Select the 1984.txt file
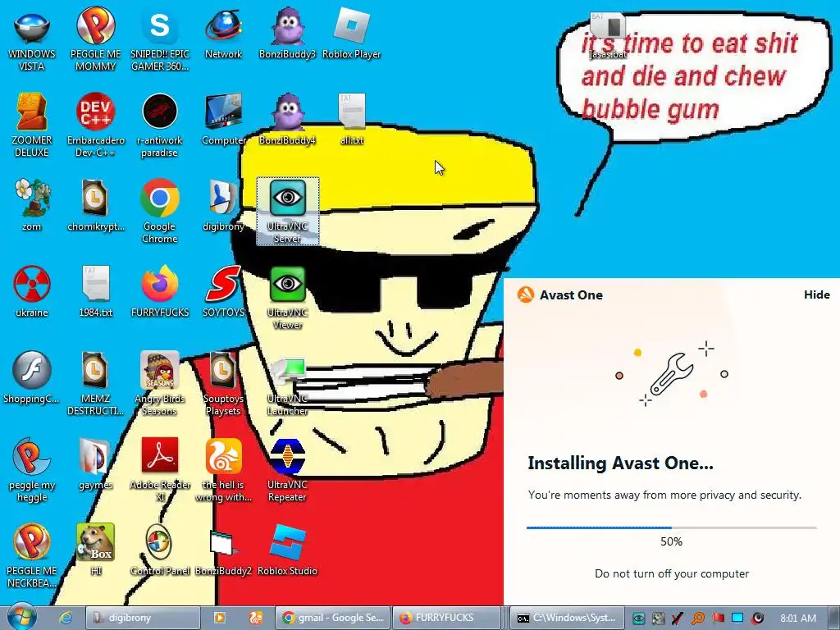The image size is (840, 630). (x=95, y=292)
